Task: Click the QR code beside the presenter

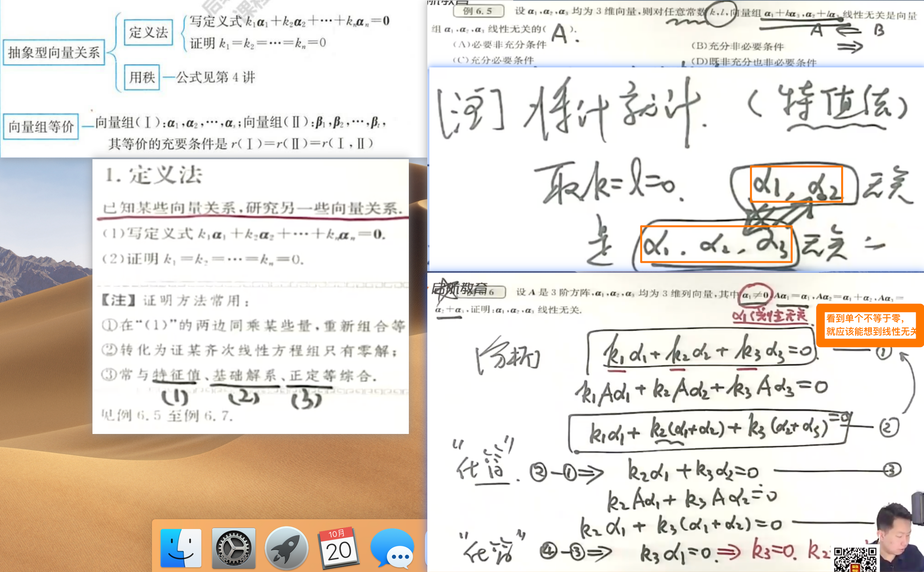Action: click(855, 559)
